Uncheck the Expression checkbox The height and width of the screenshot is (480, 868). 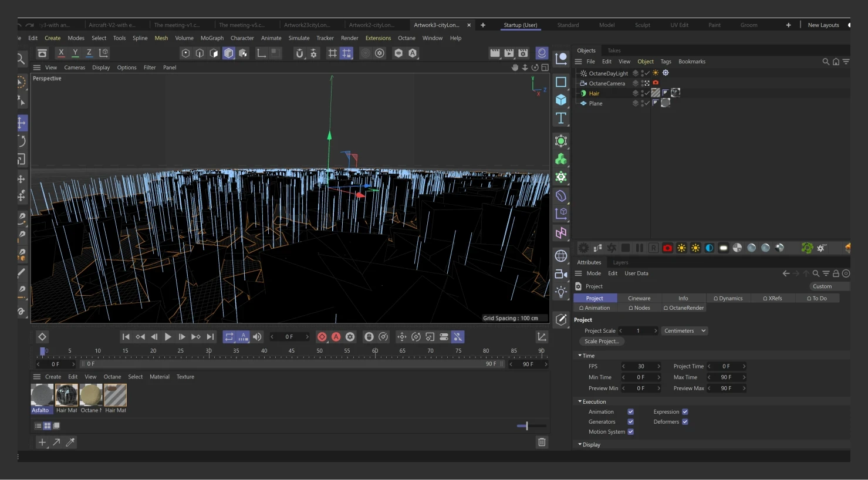click(685, 412)
